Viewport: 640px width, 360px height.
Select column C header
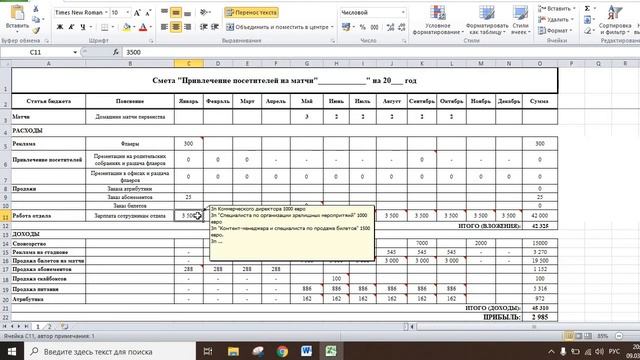[x=189, y=63]
